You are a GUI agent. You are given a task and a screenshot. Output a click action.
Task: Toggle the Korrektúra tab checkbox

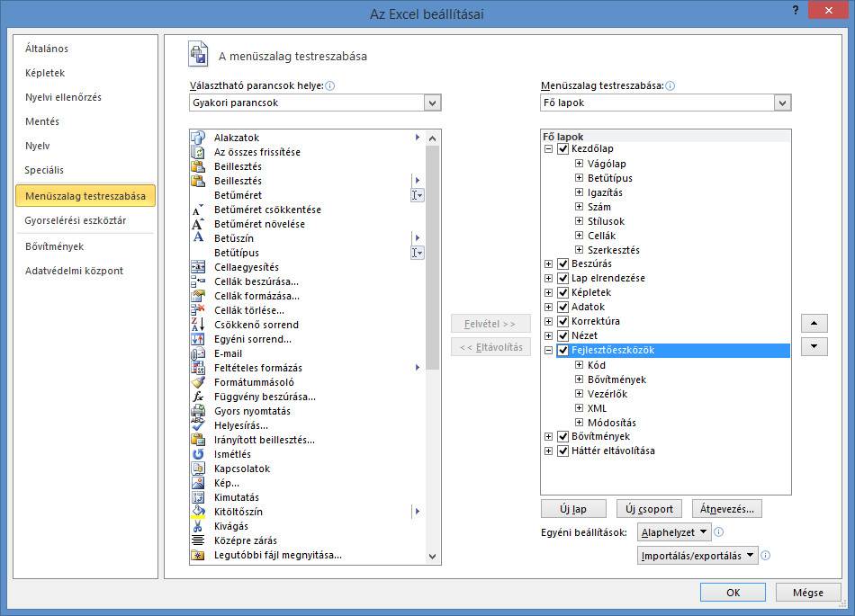tap(563, 321)
